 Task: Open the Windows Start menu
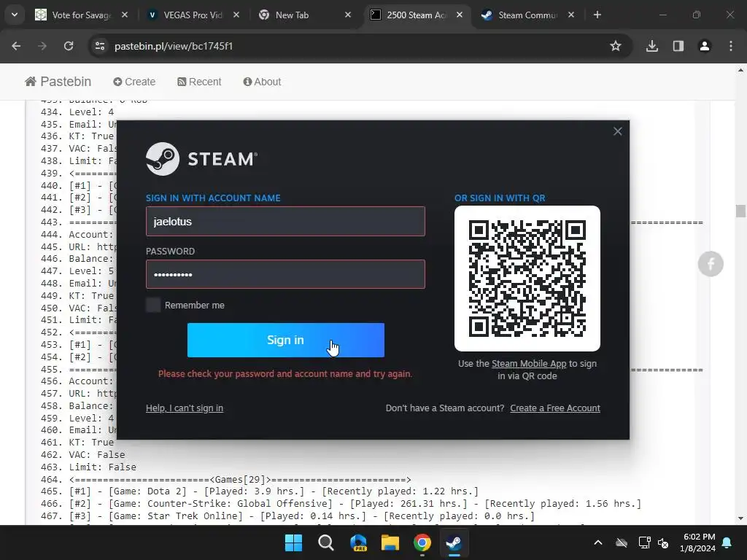point(293,542)
